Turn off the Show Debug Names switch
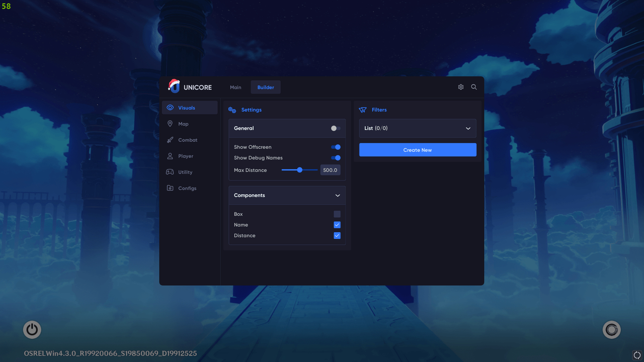 tap(335, 158)
